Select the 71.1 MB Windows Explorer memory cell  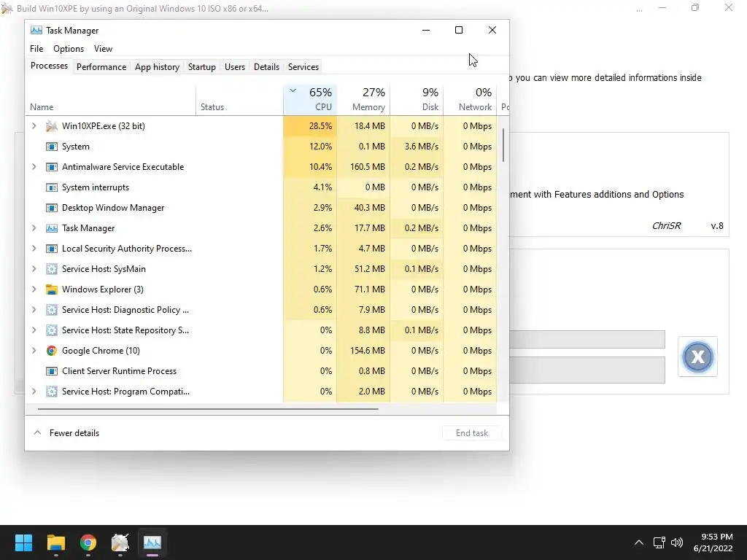pos(363,289)
